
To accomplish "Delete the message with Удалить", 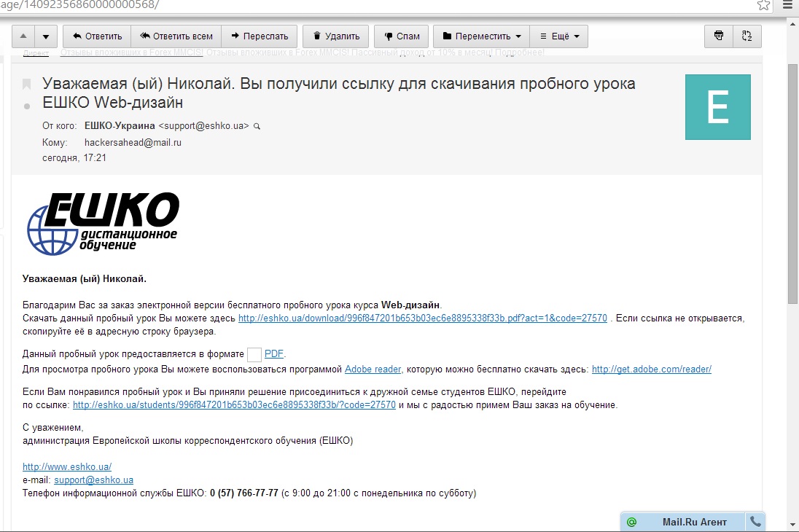I will pos(336,36).
